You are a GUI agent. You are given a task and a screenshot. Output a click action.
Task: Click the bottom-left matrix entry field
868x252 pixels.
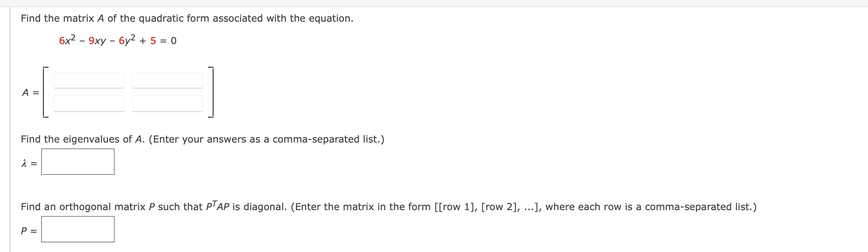click(x=89, y=103)
